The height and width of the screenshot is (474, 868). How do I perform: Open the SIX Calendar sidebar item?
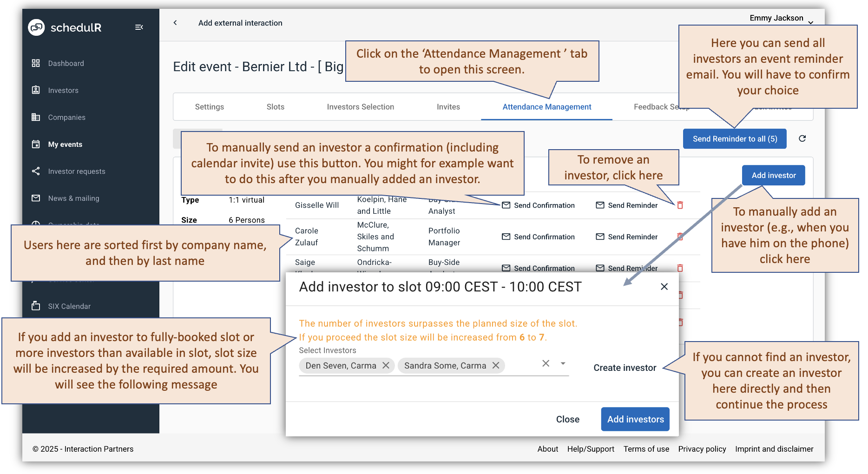(x=69, y=306)
